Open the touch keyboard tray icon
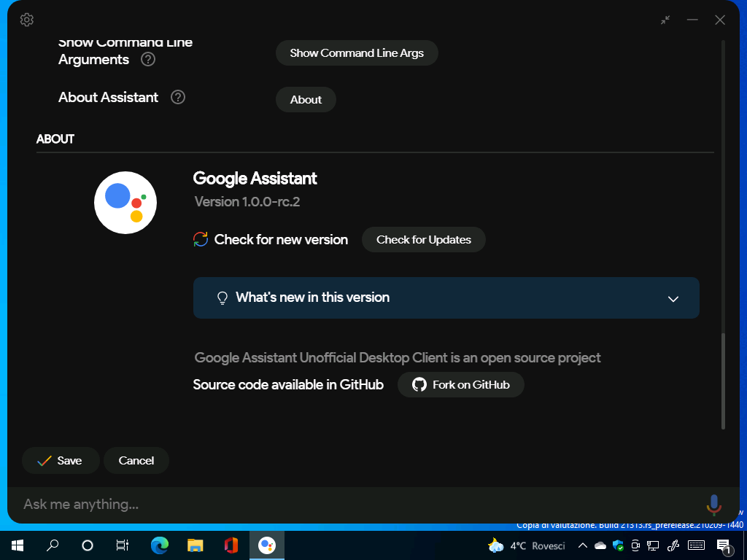Viewport: 747px width, 560px height. pyautogui.click(x=697, y=545)
